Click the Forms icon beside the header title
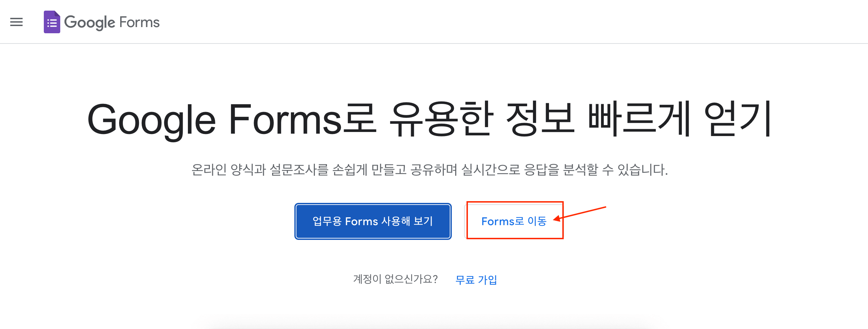 [52, 22]
